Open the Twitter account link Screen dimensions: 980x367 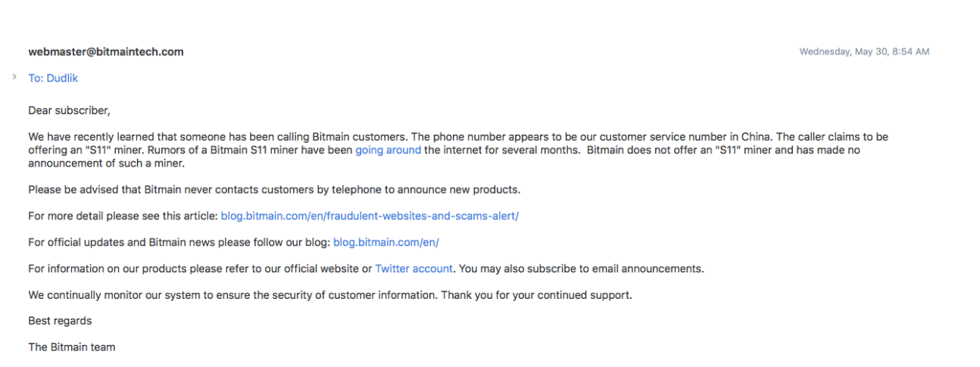click(x=414, y=269)
